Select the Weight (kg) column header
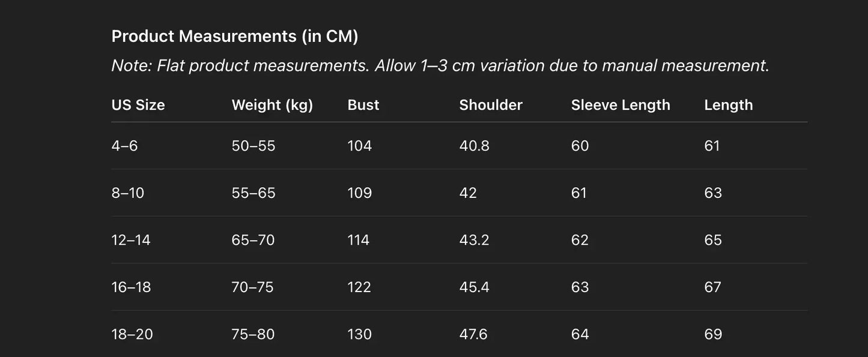 (272, 105)
